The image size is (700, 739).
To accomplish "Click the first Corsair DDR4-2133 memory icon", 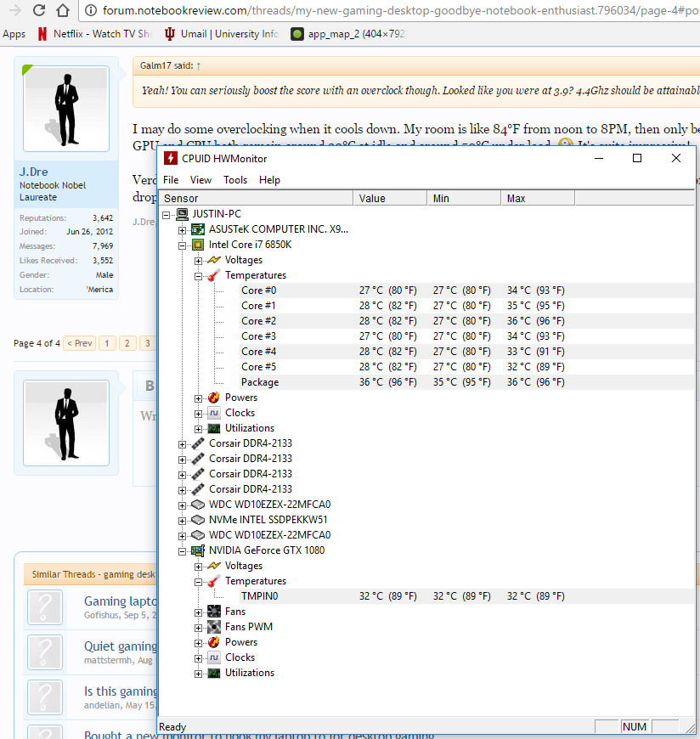I will point(198,443).
